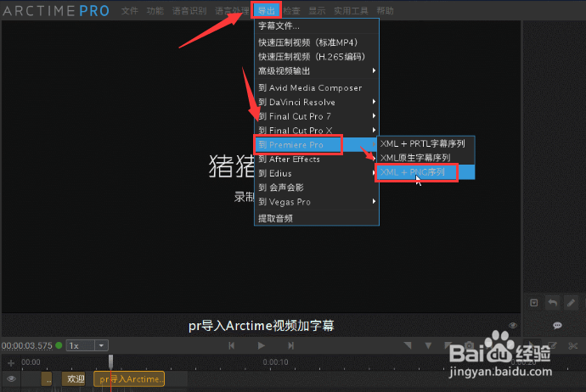Click the subtitle text pr导入Arctime视频加字幕
The width and height of the screenshot is (586, 392).
(261, 326)
